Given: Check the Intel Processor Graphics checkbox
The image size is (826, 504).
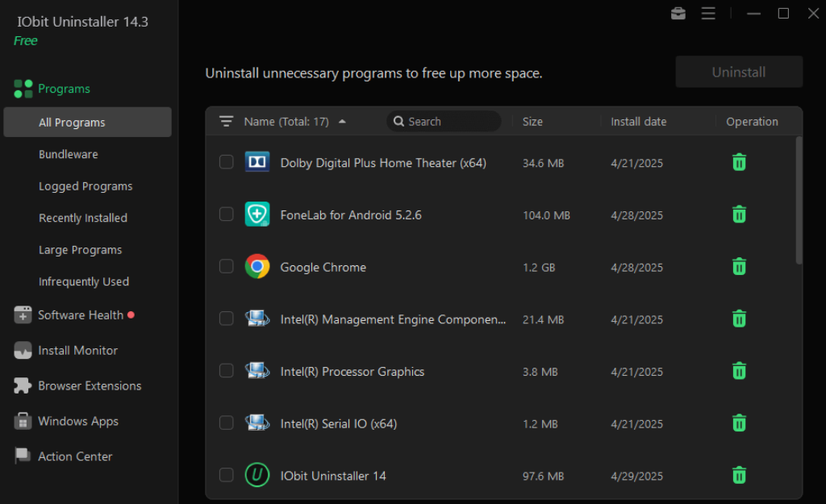Looking at the screenshot, I should 227,371.
